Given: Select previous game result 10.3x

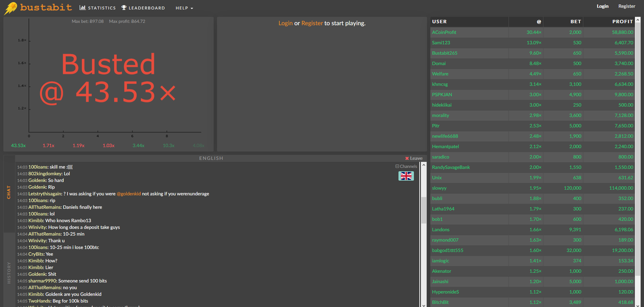Looking at the screenshot, I should point(169,145).
